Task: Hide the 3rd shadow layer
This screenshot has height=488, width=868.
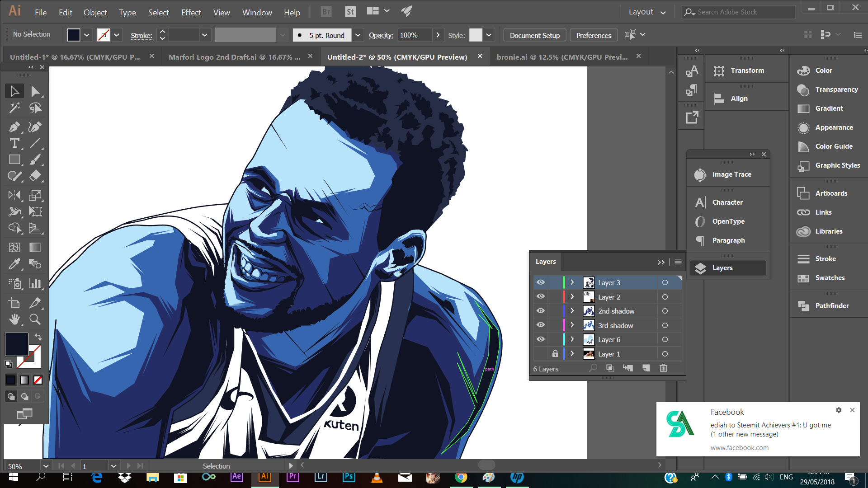Action: click(541, 325)
